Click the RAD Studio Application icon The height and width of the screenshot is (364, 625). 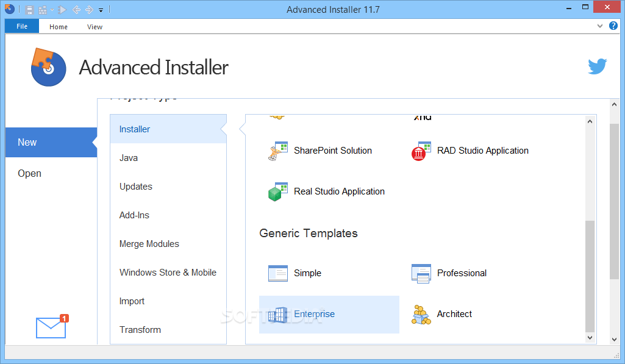(x=421, y=151)
